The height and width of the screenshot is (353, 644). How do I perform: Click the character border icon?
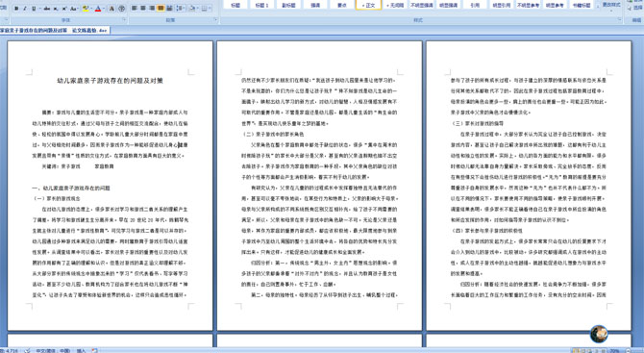[x=111, y=9]
